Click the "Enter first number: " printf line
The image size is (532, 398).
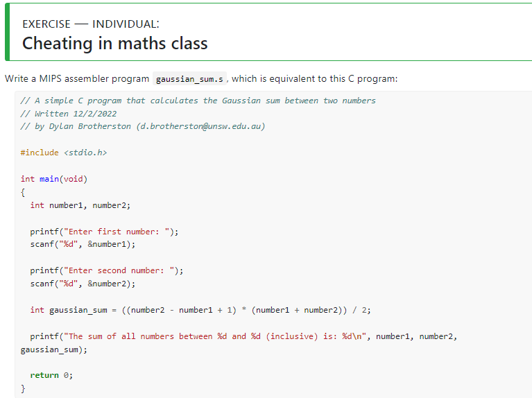104,232
